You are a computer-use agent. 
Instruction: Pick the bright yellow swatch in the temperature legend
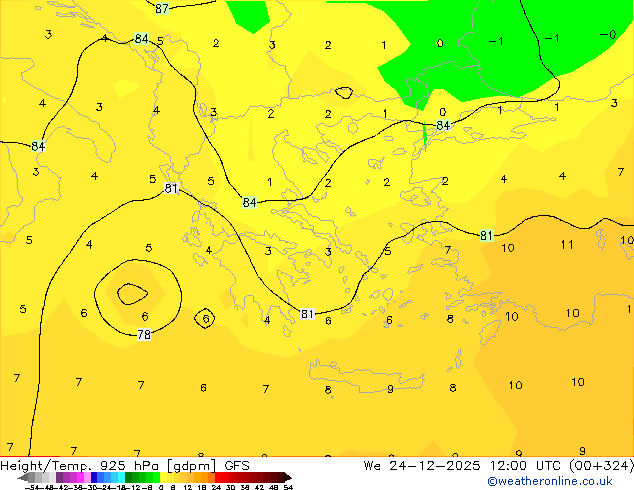click(163, 477)
